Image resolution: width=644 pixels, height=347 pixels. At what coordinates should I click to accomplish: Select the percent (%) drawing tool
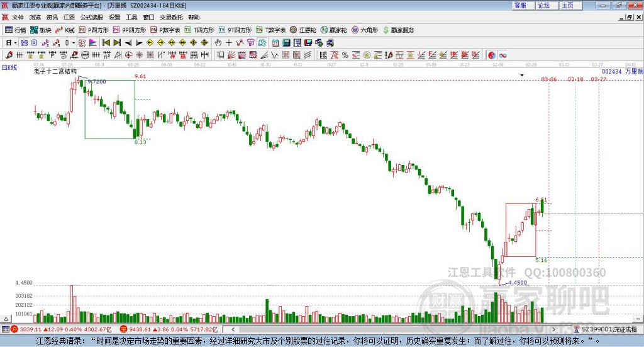pos(345,55)
